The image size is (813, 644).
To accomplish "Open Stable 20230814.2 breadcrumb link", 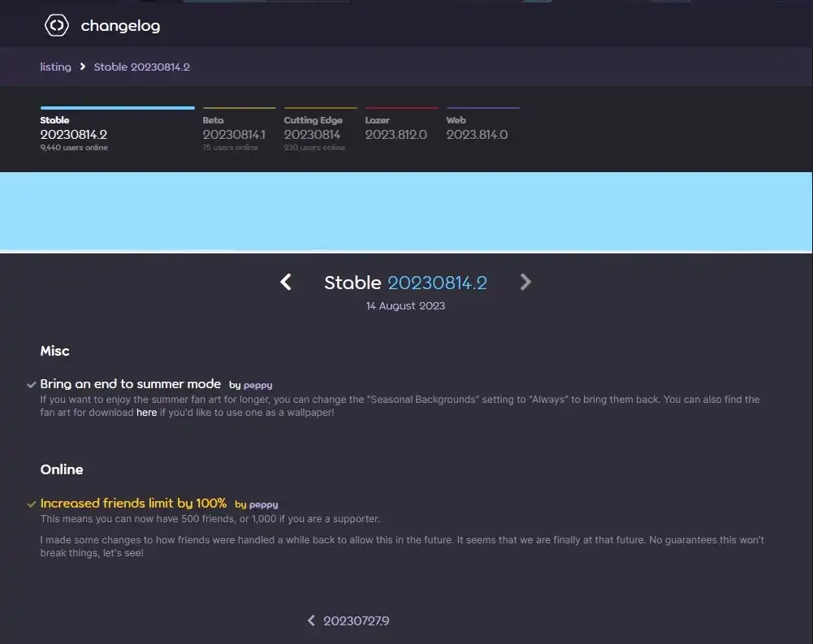I will [141, 67].
